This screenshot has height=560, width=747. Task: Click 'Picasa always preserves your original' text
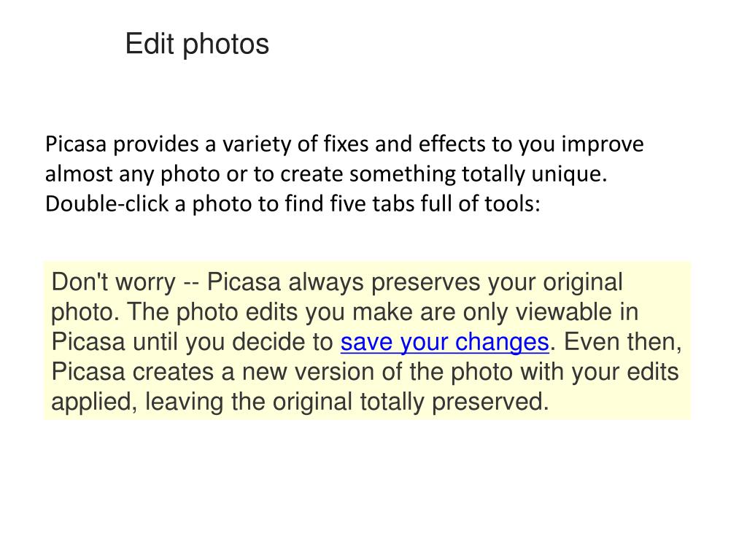(x=414, y=282)
